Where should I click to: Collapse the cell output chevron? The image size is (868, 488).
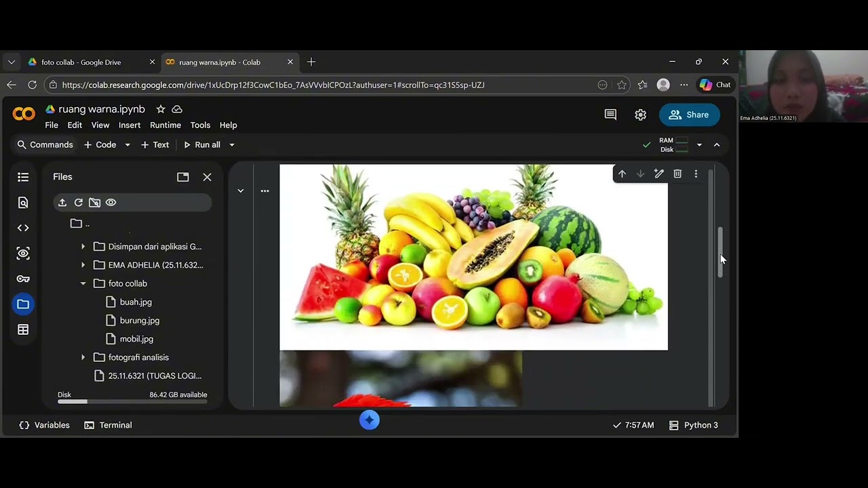click(241, 191)
